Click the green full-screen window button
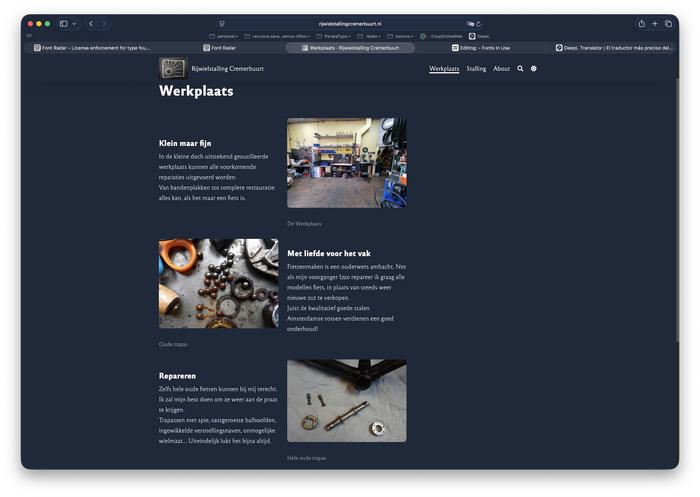This screenshot has height=497, width=700. pyautogui.click(x=47, y=24)
